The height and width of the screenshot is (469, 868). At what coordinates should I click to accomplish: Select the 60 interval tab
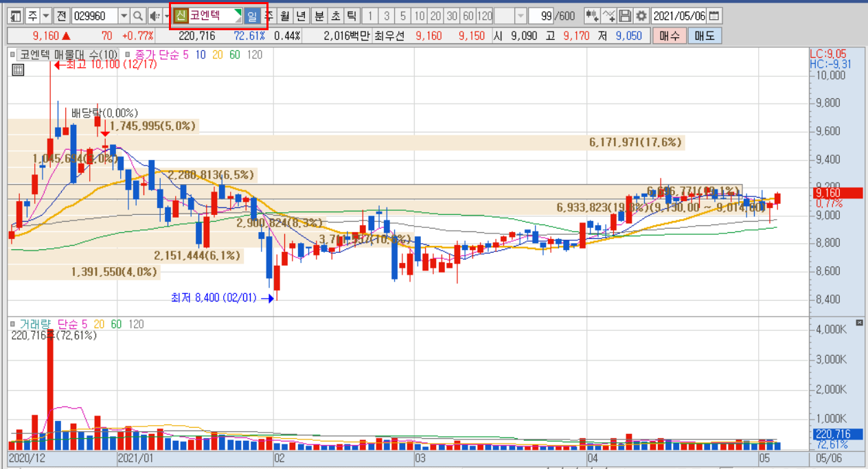[x=468, y=16]
